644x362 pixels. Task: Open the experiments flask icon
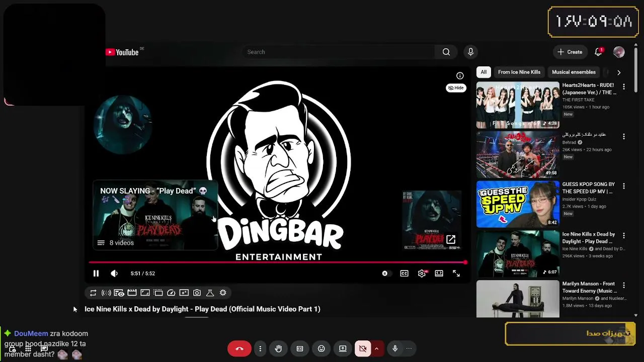210,293
